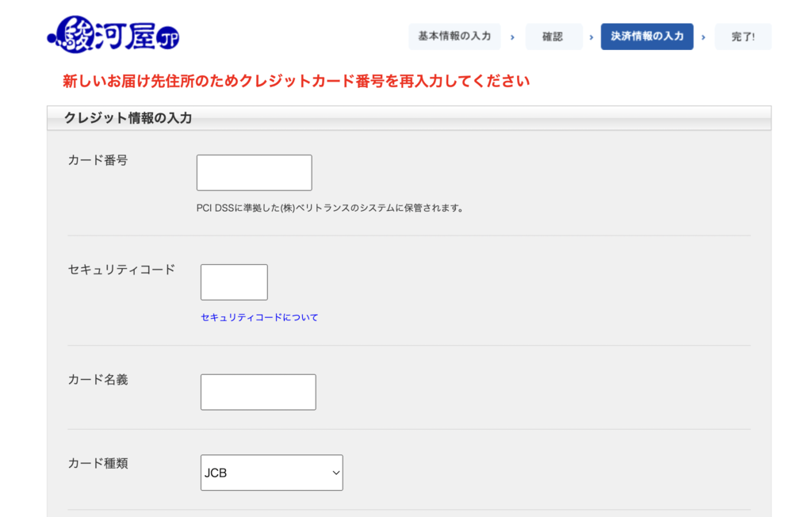Click the セキュリティコード label
This screenshot has width=812, height=517.
point(121,270)
